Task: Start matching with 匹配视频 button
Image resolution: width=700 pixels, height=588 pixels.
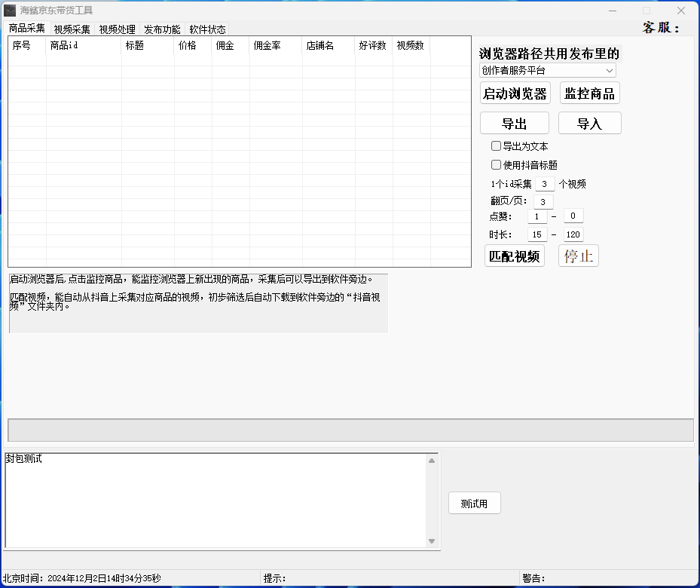Action: coord(514,256)
